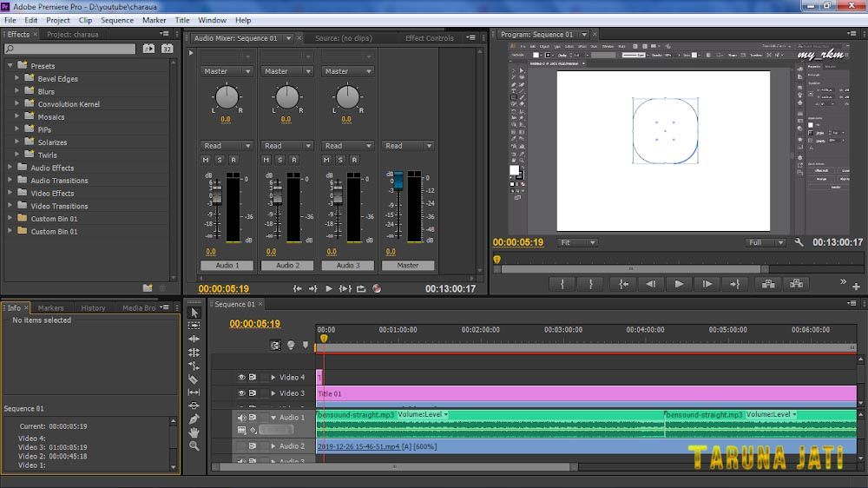Viewport: 868px width, 488px height.
Task: Select the Ripple Edit tool
Action: pos(194,339)
